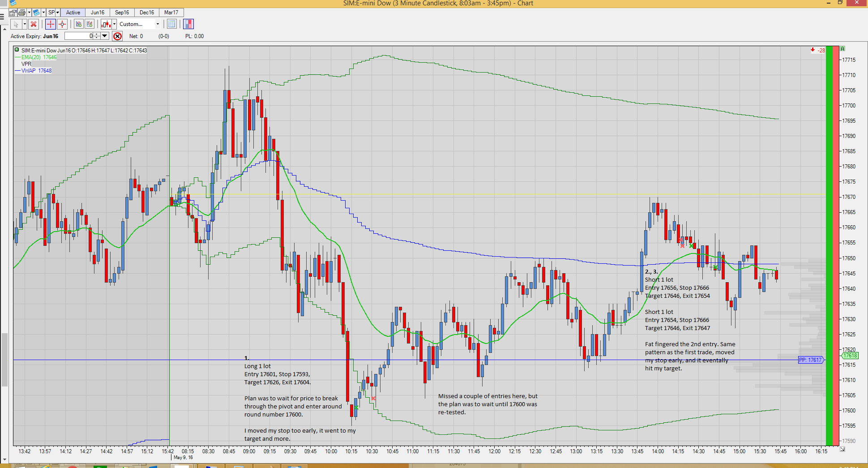Screen dimensions: 868x468
Task: Open the add indicator icon
Action: (79, 24)
